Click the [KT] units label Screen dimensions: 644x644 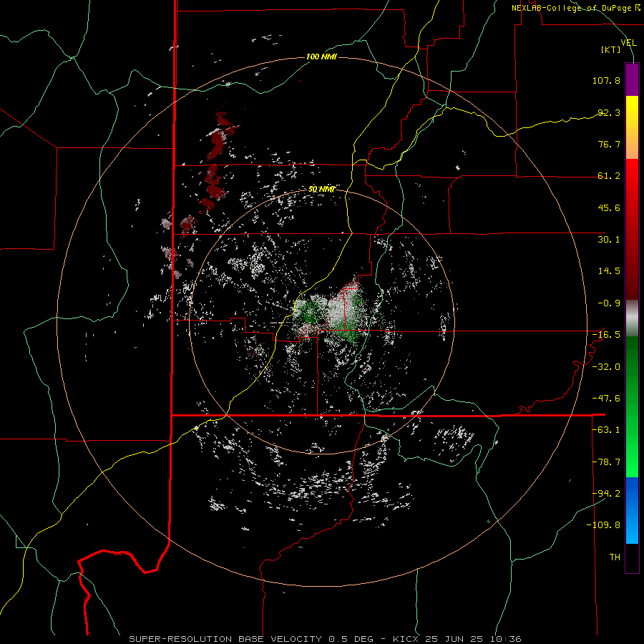(611, 49)
